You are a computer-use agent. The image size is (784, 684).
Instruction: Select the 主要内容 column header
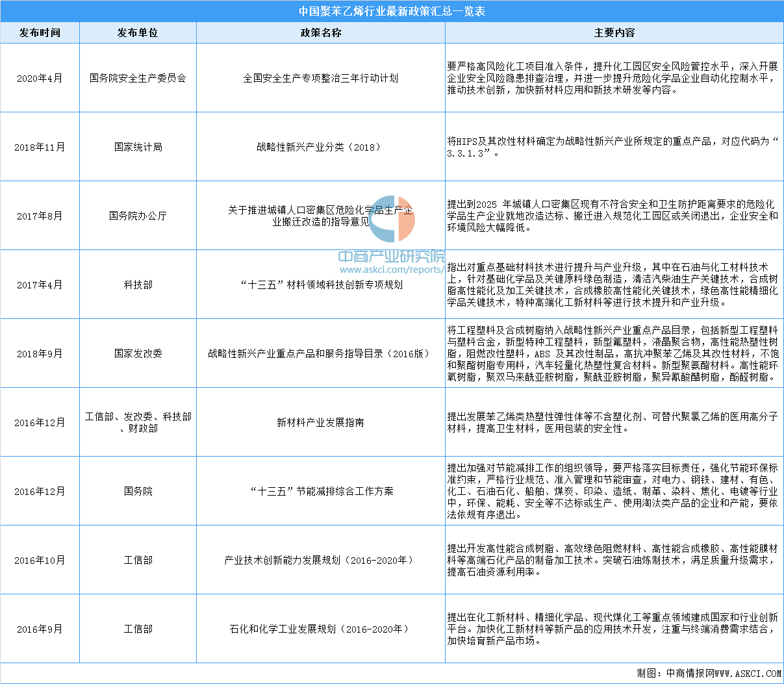(x=614, y=33)
